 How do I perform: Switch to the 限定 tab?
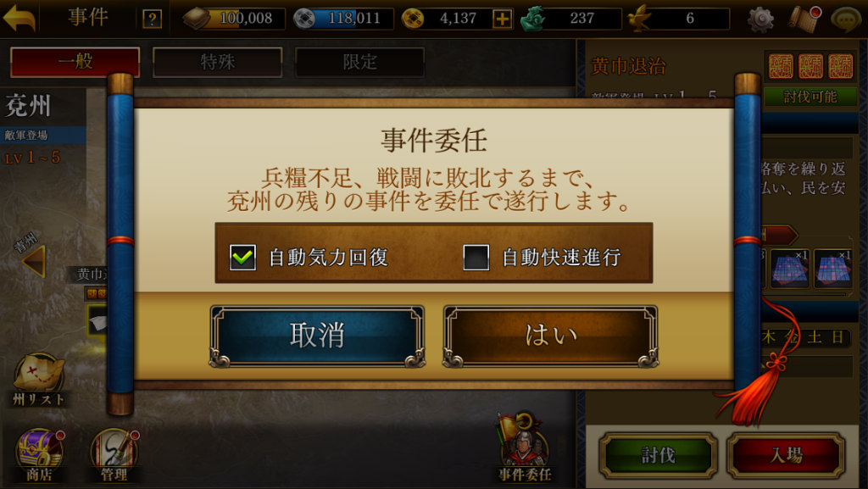pyautogui.click(x=359, y=61)
